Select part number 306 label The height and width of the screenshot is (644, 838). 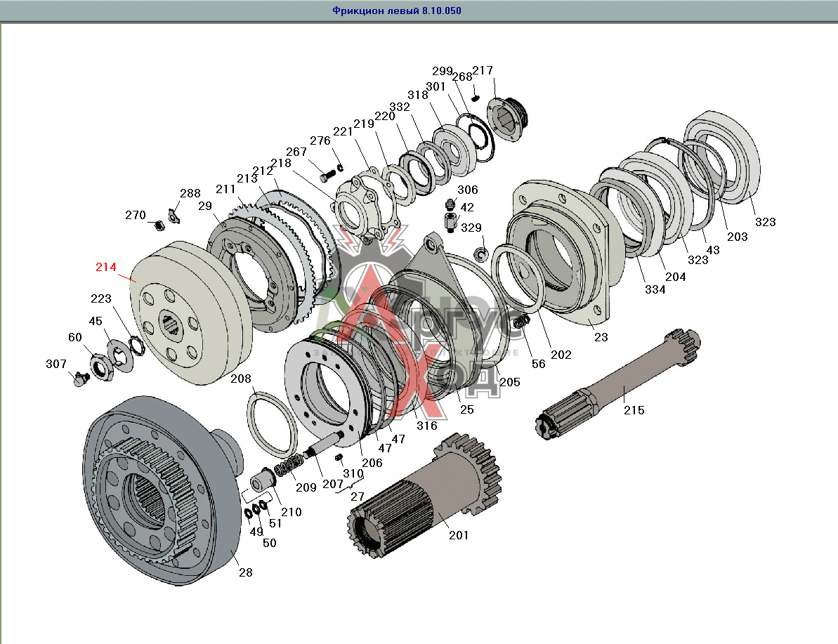(468, 190)
